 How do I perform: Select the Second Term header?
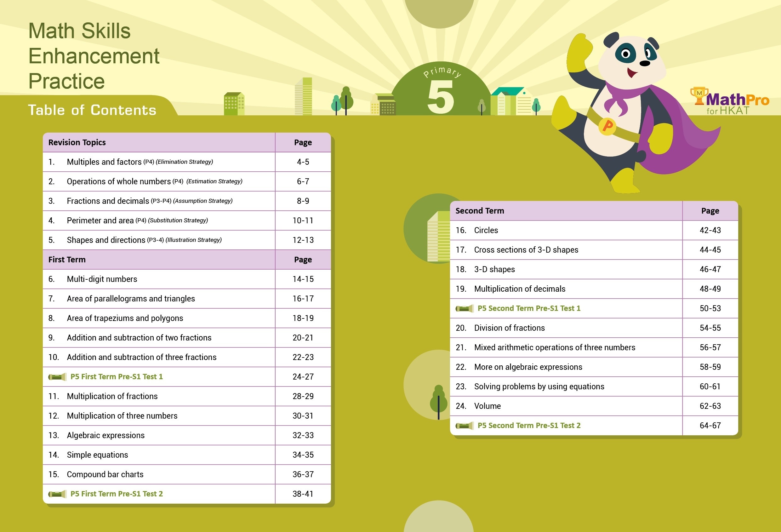pyautogui.click(x=480, y=211)
